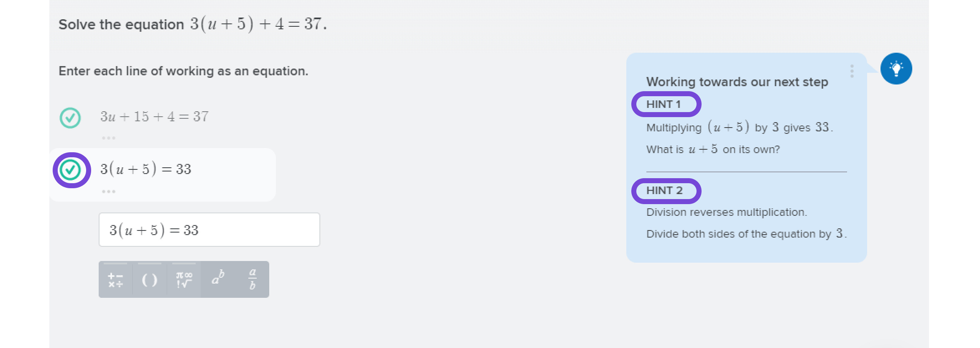
Task: Click the current step 3(u + 5) = 33 row
Action: coord(163,174)
